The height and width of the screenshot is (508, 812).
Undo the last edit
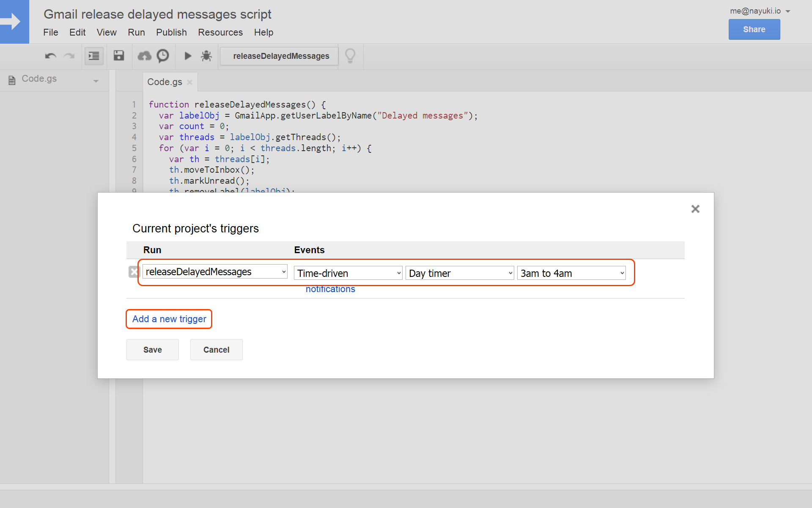coord(51,56)
